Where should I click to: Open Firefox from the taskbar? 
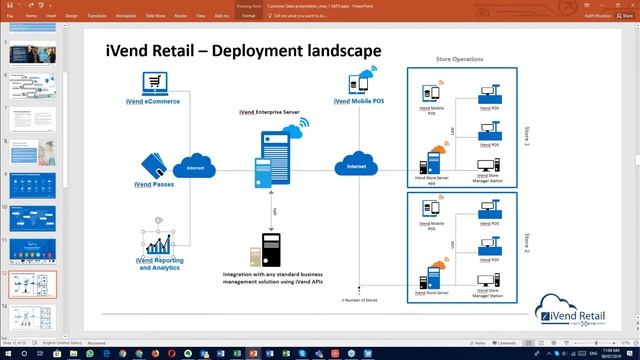pyautogui.click(x=155, y=353)
